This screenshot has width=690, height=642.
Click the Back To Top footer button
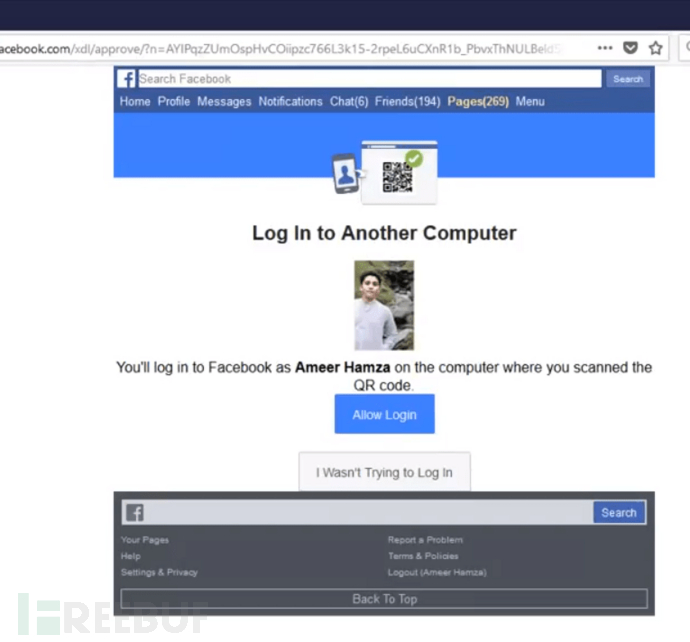(384, 599)
